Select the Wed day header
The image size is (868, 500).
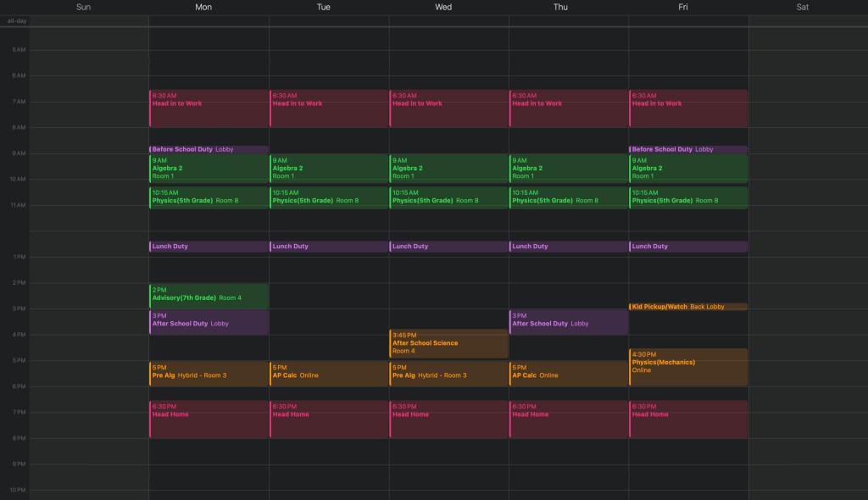[x=443, y=7]
